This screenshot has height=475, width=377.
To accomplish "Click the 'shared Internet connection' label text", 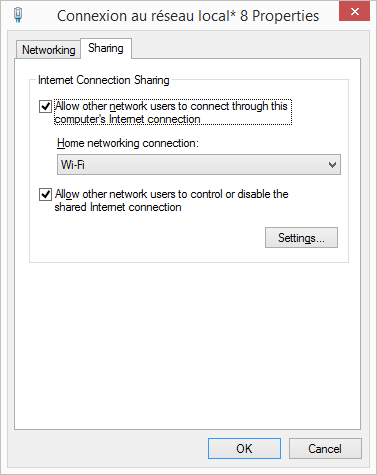I will pos(118,207).
